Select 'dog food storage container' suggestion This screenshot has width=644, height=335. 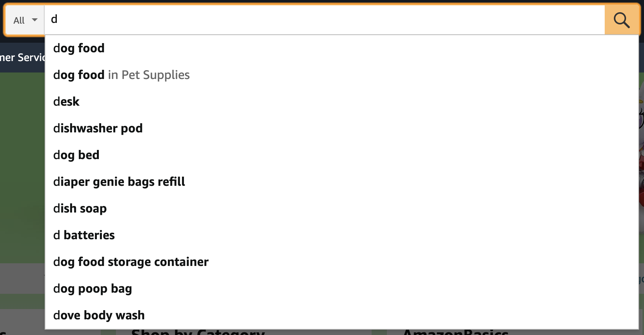(130, 262)
